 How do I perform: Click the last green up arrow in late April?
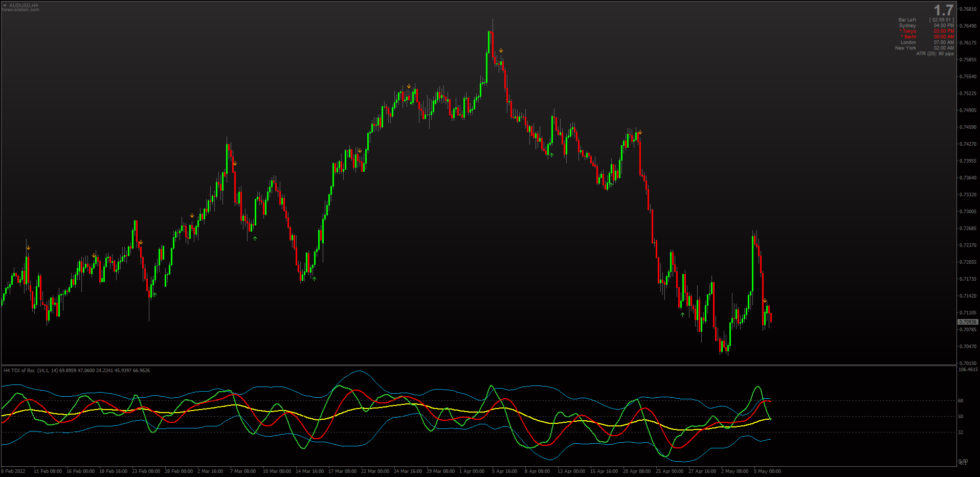click(x=682, y=314)
